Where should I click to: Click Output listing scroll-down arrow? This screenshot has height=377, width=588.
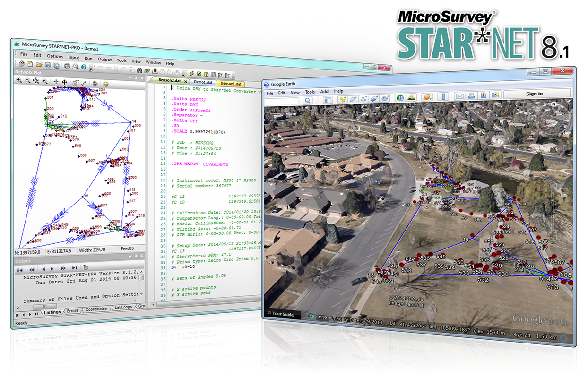tap(141, 294)
